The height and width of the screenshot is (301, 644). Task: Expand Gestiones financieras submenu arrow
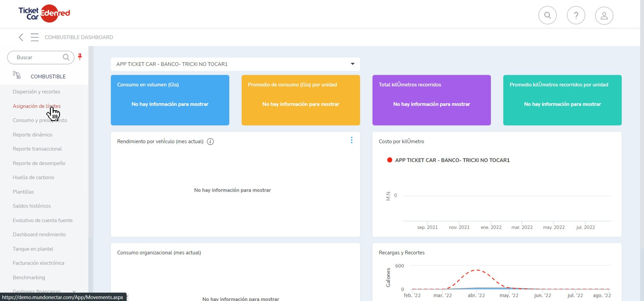click(x=74, y=292)
